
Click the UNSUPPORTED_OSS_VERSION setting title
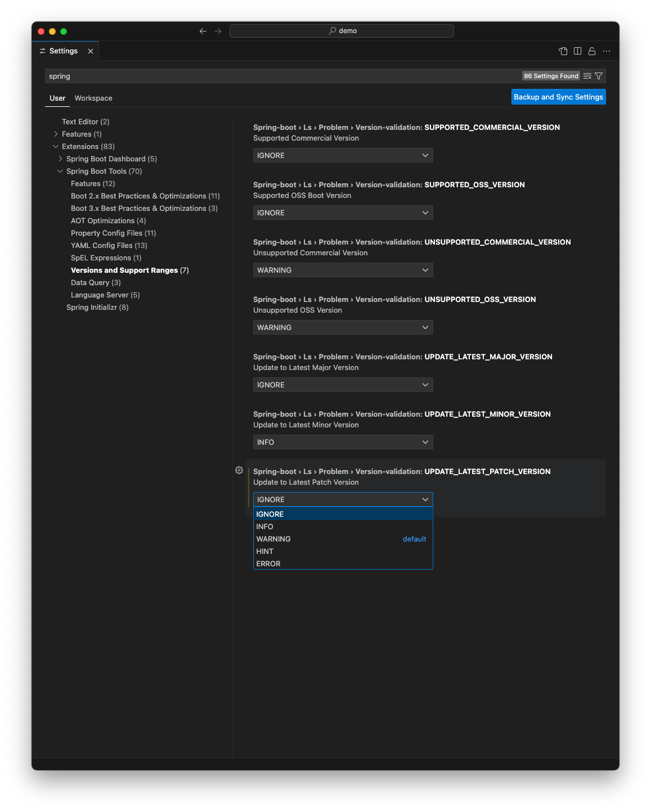point(394,299)
